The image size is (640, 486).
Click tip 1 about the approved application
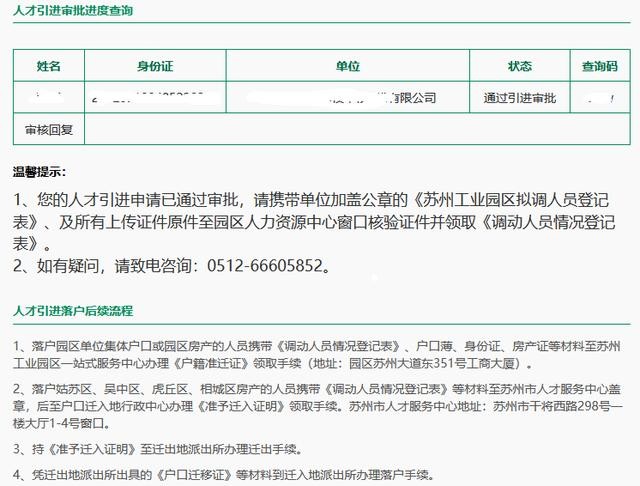point(320,219)
